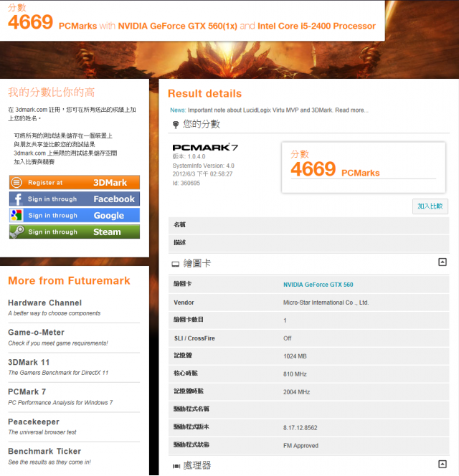Viewport: 459px width, 476px height.
Task: Sign in through Facebook
Action: point(75,199)
